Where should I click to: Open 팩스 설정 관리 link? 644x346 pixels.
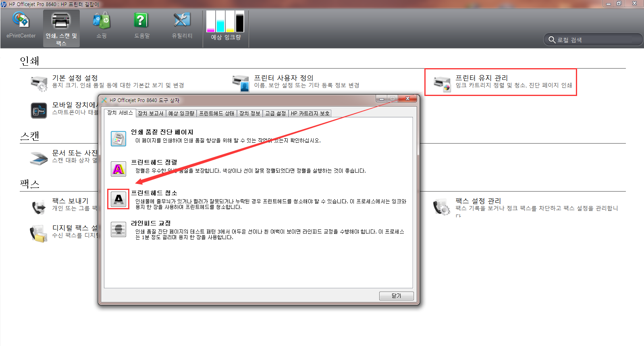click(478, 201)
